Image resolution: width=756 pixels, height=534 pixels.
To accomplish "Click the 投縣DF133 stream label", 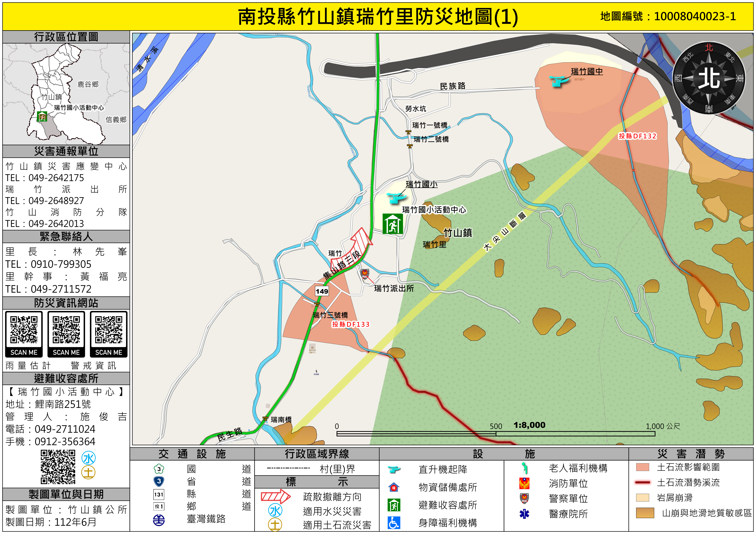I will pos(350,324).
